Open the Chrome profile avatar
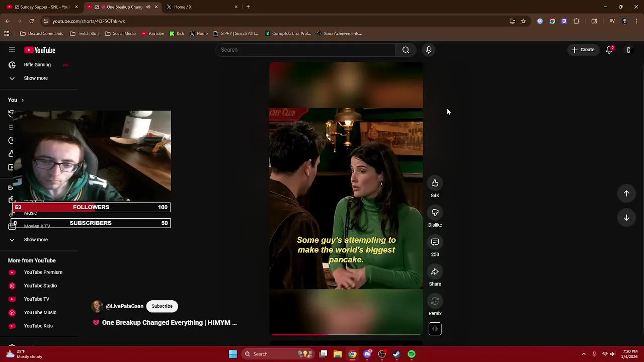 [624, 21]
